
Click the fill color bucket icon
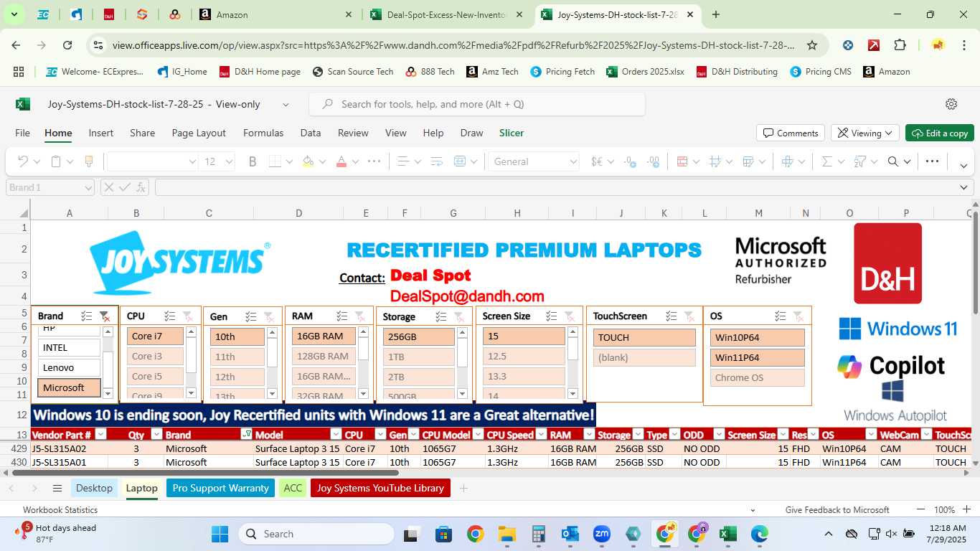(308, 161)
